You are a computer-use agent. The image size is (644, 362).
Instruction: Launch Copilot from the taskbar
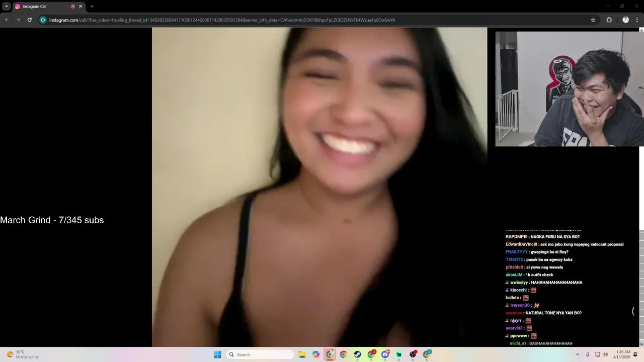click(x=316, y=354)
